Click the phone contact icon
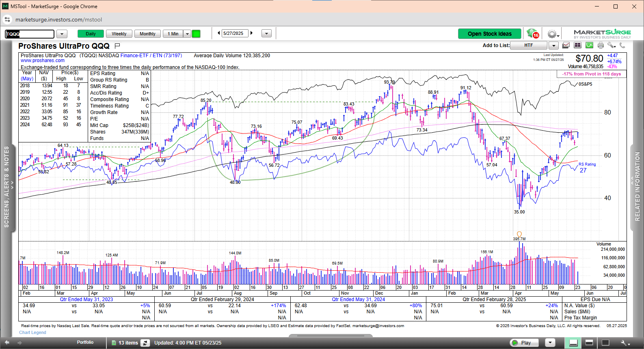This screenshot has height=349, width=644. tap(622, 45)
